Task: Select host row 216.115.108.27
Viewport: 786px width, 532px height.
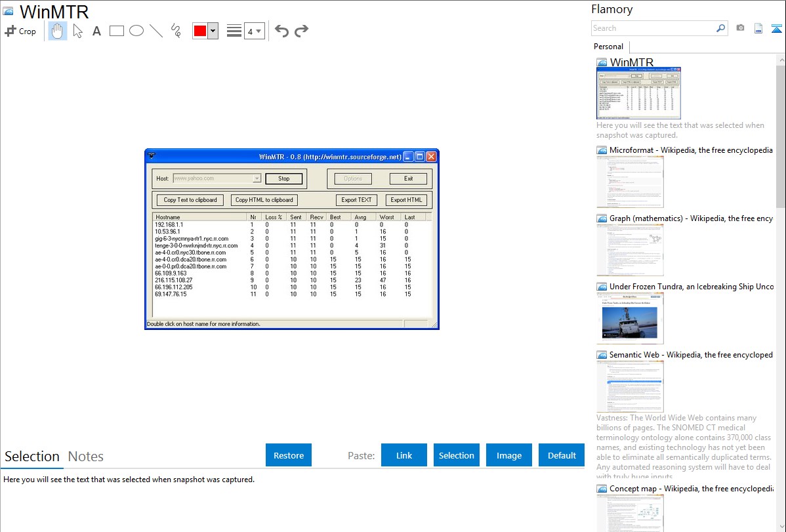Action: 291,280
